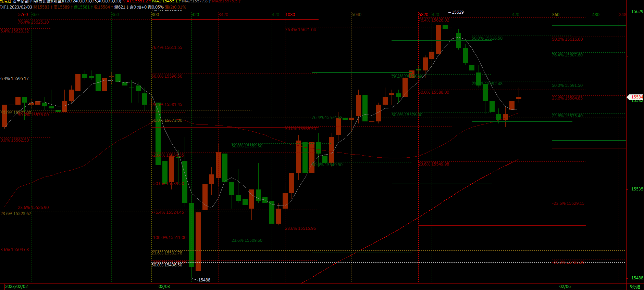Viewport: 644px width, 290px height.
Task: Click the green 15629 price axis label
Action: click(x=637, y=12)
